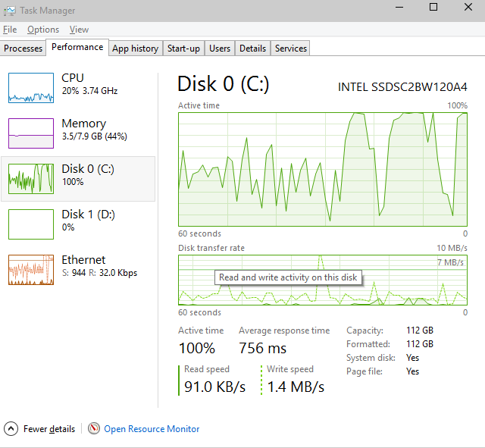Select the CPU usage graph thumbnail
This screenshot has height=448, width=485.
pos(31,88)
